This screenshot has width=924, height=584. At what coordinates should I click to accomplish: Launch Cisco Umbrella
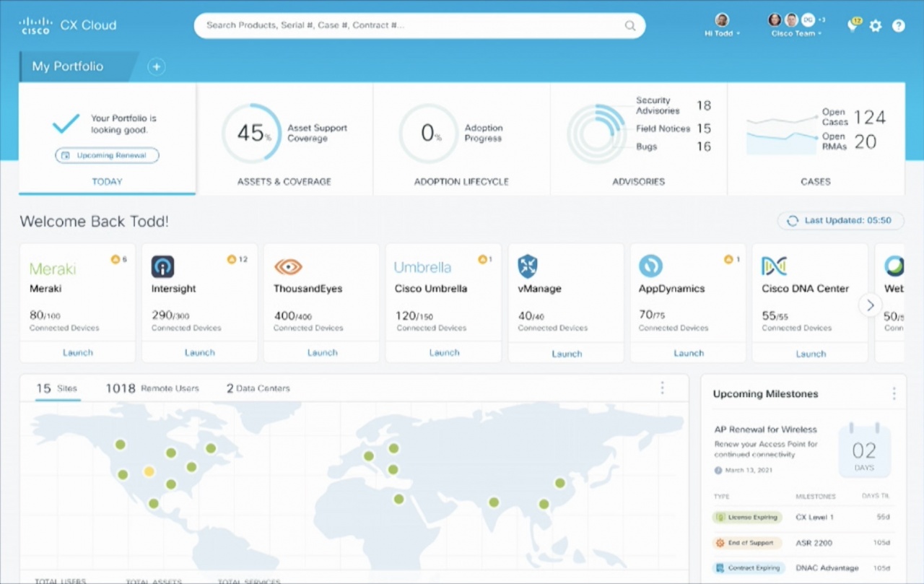click(444, 352)
